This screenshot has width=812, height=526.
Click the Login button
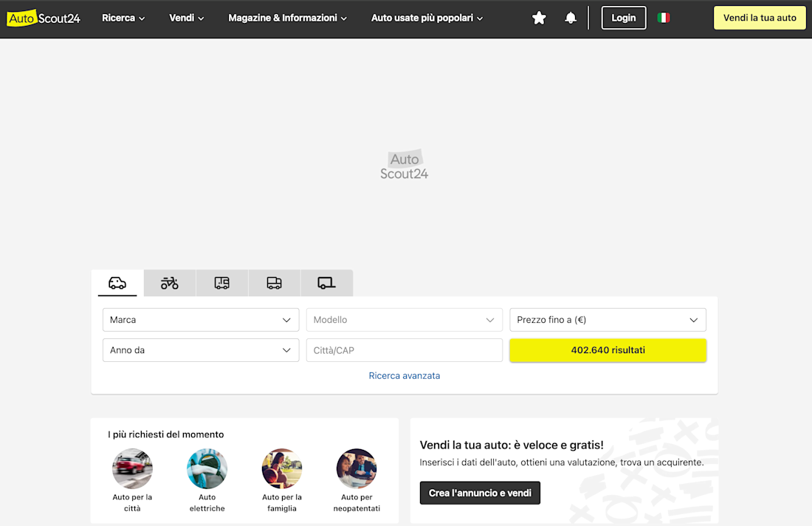coord(624,18)
